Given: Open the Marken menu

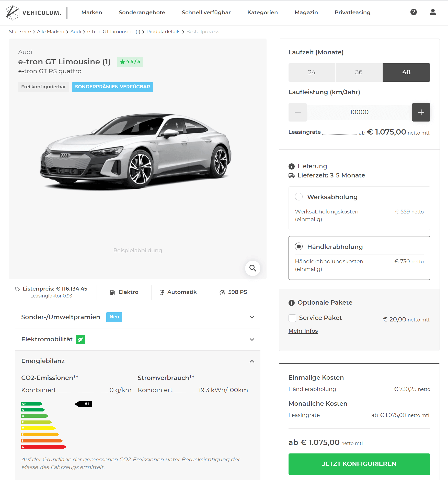Looking at the screenshot, I should (x=92, y=13).
